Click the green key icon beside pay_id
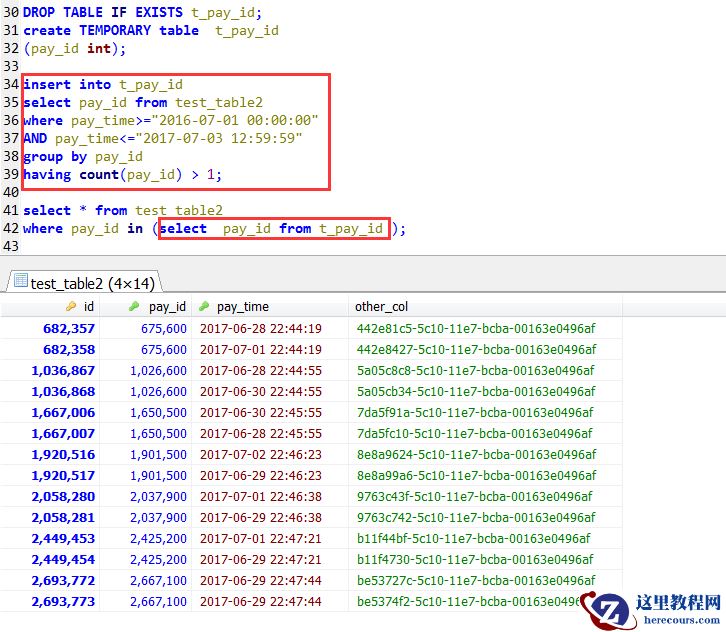 [x=134, y=307]
